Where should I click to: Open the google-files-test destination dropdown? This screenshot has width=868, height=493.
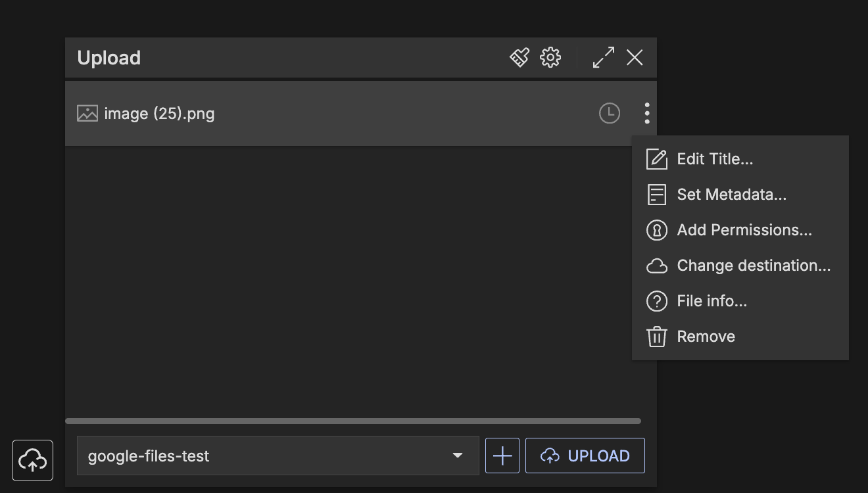click(263, 456)
